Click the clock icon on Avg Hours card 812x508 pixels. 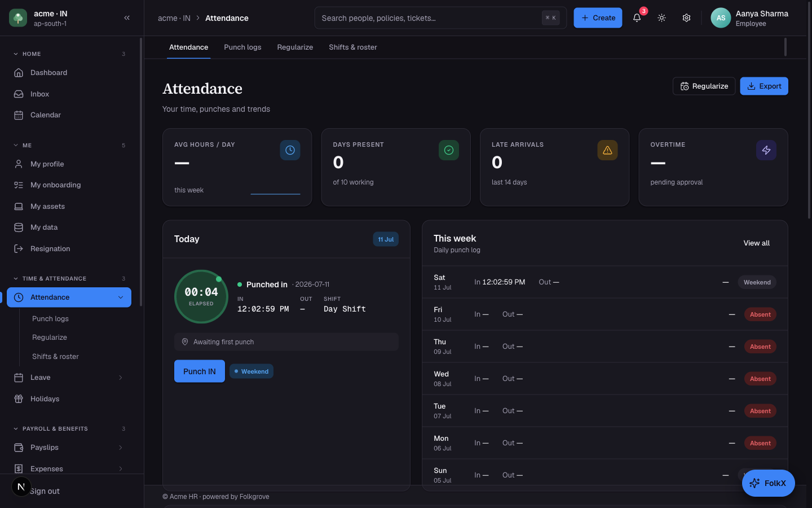pyautogui.click(x=290, y=150)
